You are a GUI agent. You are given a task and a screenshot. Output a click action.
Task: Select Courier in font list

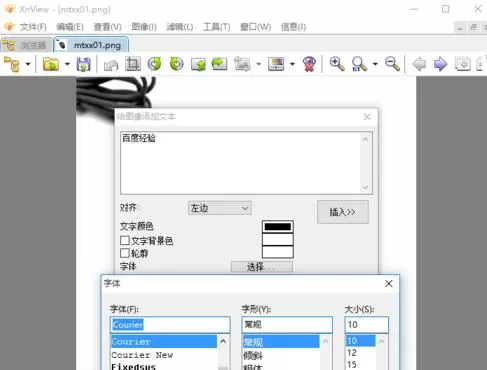tap(164, 342)
